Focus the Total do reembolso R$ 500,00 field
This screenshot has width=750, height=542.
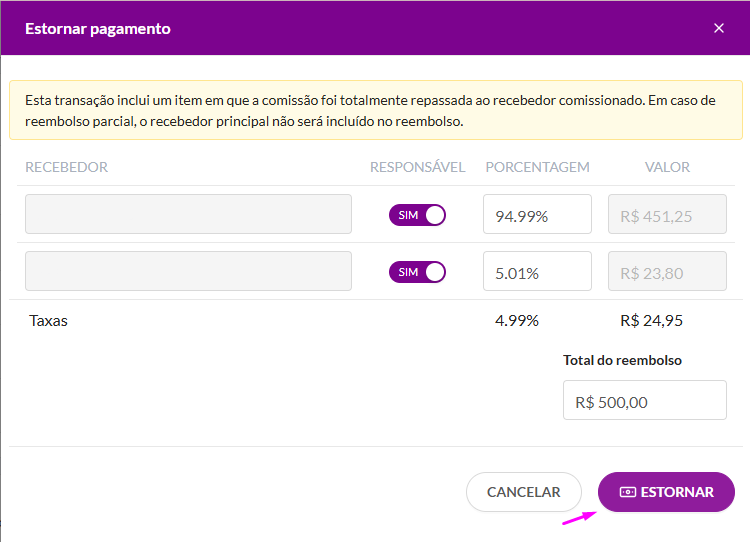645,400
